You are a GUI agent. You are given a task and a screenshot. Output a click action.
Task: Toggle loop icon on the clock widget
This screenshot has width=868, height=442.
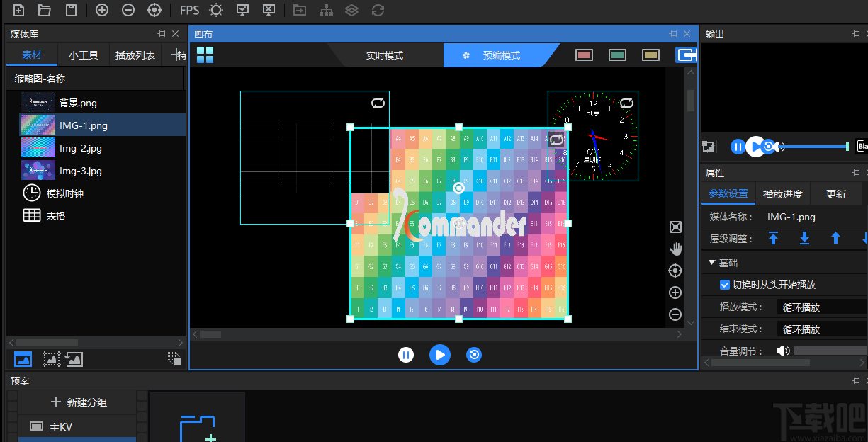[626, 103]
